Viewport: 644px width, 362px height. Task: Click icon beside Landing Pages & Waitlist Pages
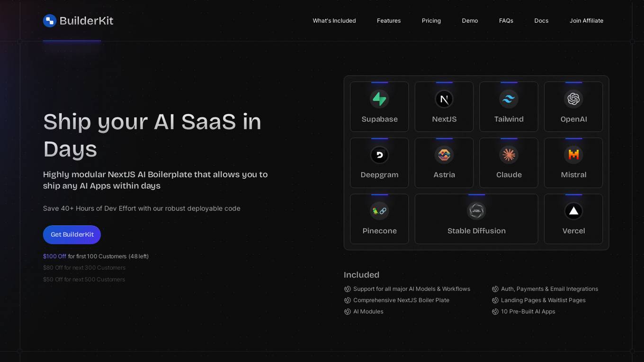(495, 300)
